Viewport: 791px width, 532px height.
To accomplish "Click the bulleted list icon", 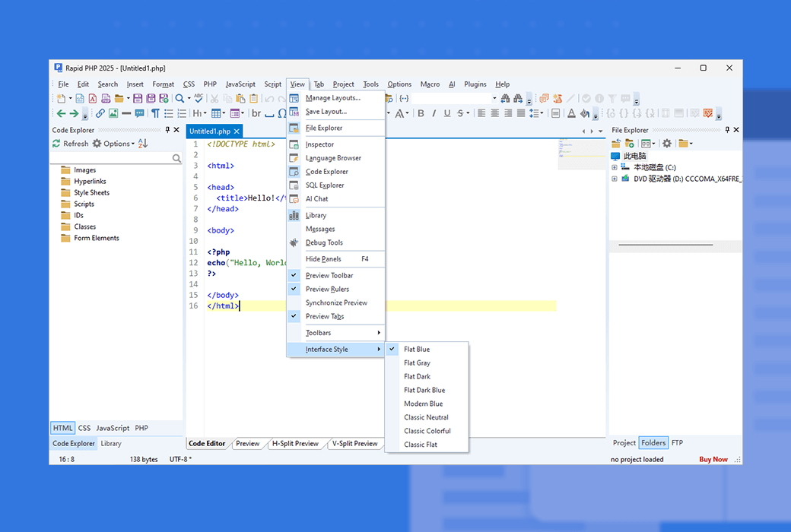I will point(169,113).
